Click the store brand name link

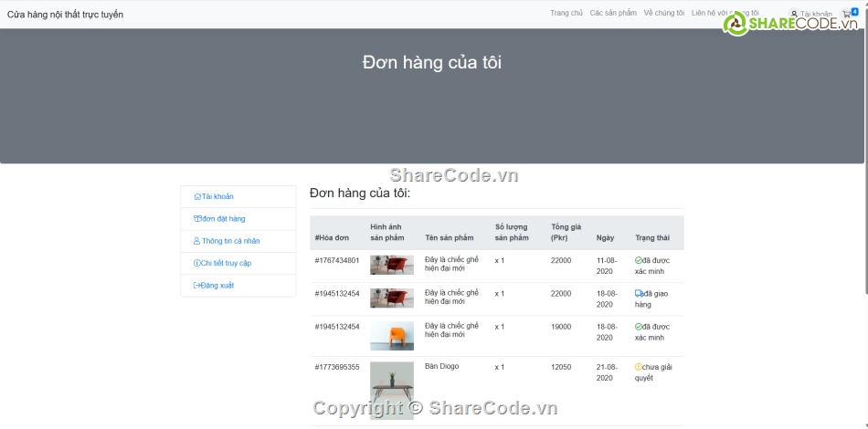(65, 15)
